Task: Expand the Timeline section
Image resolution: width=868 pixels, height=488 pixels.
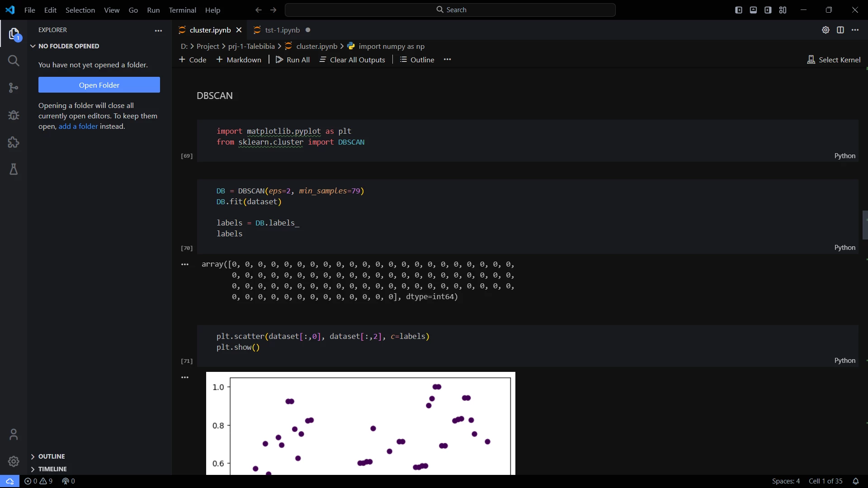Action: tap(52, 469)
